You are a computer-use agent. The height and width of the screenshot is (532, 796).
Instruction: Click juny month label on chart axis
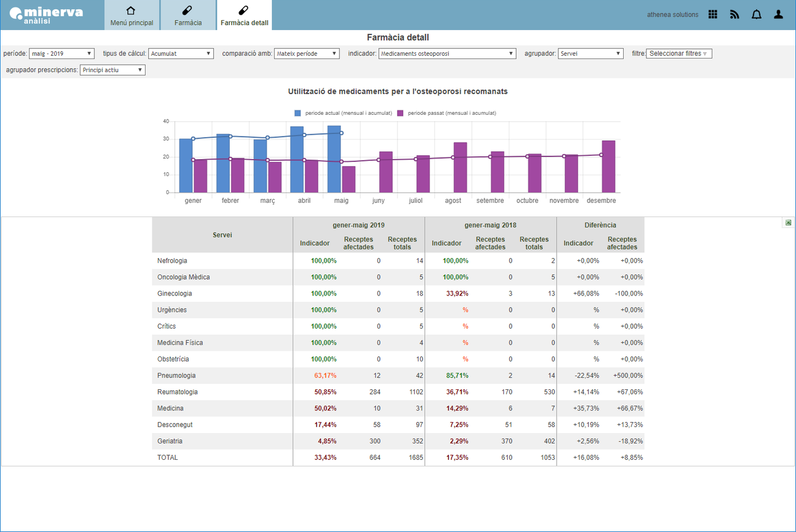tap(379, 201)
